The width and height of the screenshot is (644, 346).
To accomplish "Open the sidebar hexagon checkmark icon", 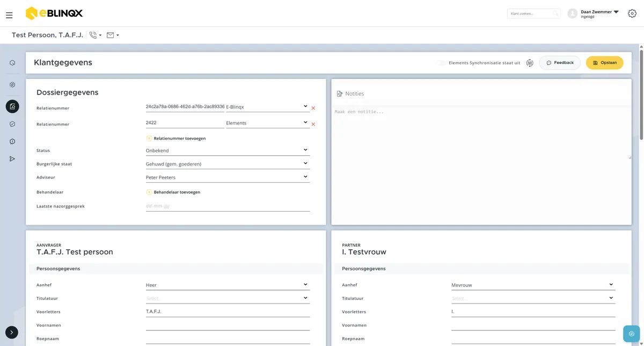I will pyautogui.click(x=12, y=124).
